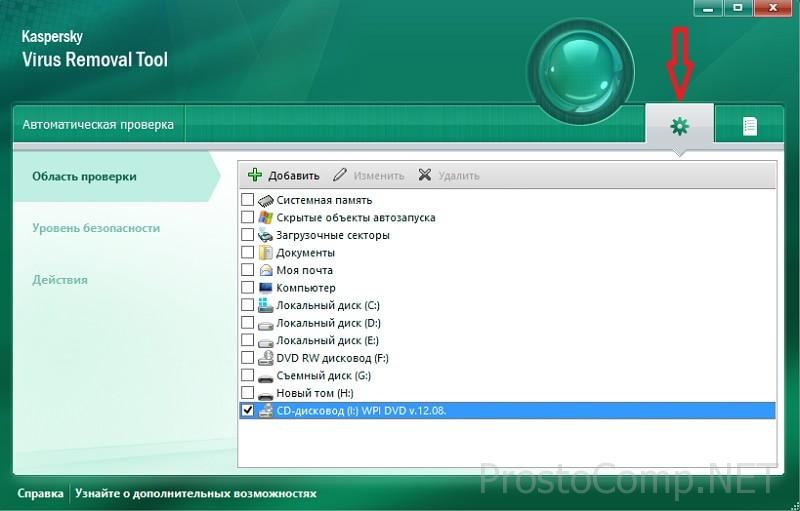Click the Documents folder icon

pyautogui.click(x=266, y=253)
